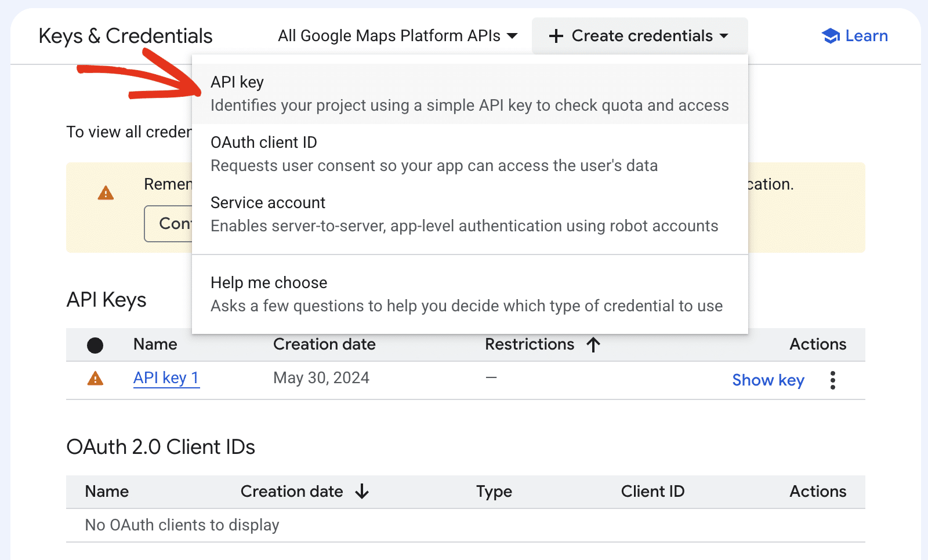The height and width of the screenshot is (560, 928).
Task: Select Help me choose menu option
Action: [x=470, y=294]
